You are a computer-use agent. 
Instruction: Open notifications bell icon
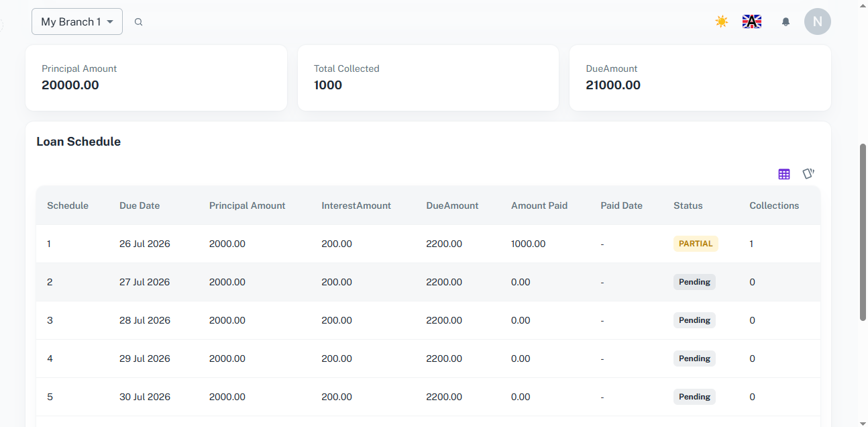(786, 21)
